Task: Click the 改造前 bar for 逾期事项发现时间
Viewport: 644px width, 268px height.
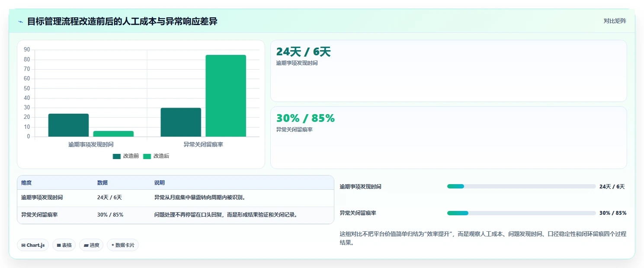Action: point(68,125)
